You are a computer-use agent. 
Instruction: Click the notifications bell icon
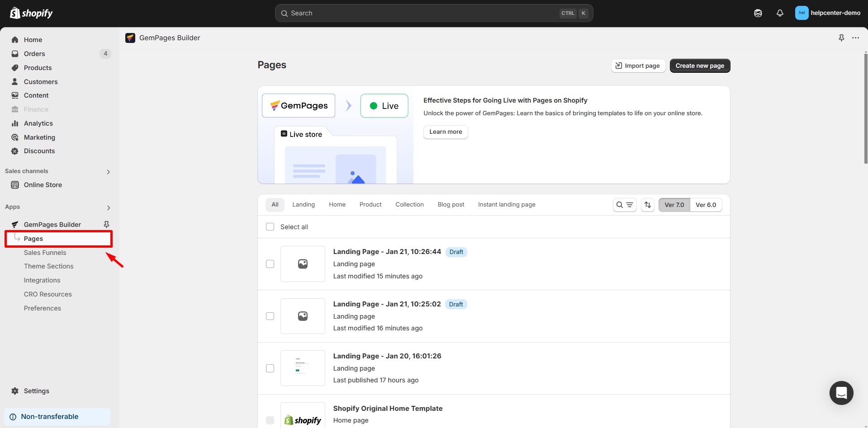click(x=780, y=13)
